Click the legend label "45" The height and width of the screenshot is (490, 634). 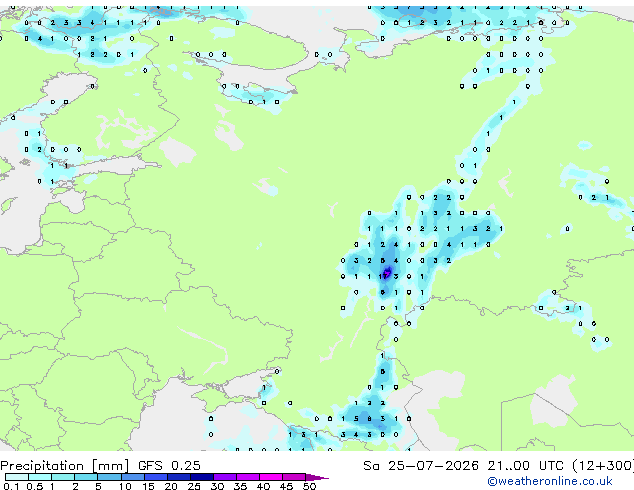tap(286, 486)
